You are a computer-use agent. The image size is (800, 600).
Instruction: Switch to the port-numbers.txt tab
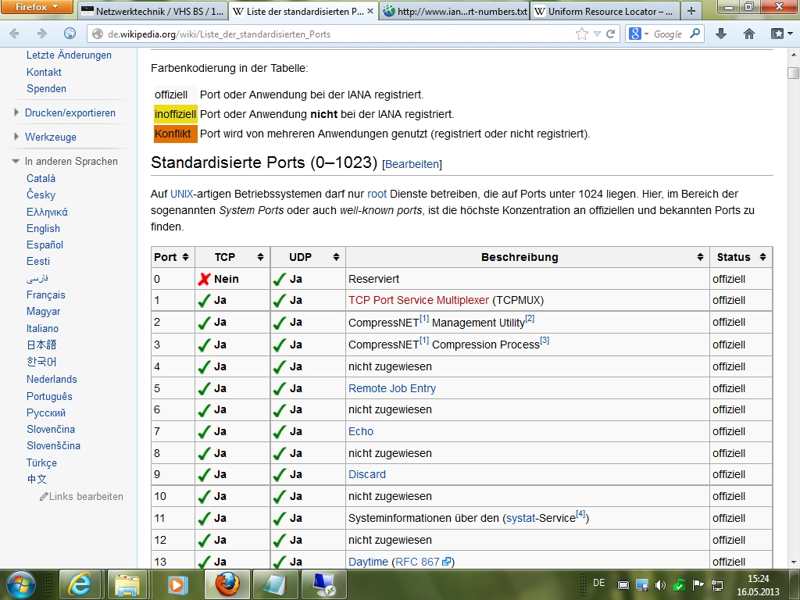point(456,11)
